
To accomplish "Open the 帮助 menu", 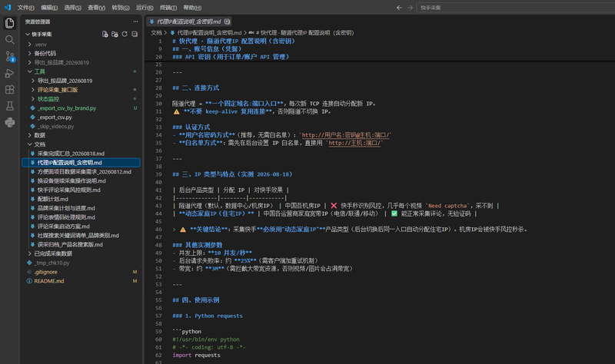I will [192, 8].
